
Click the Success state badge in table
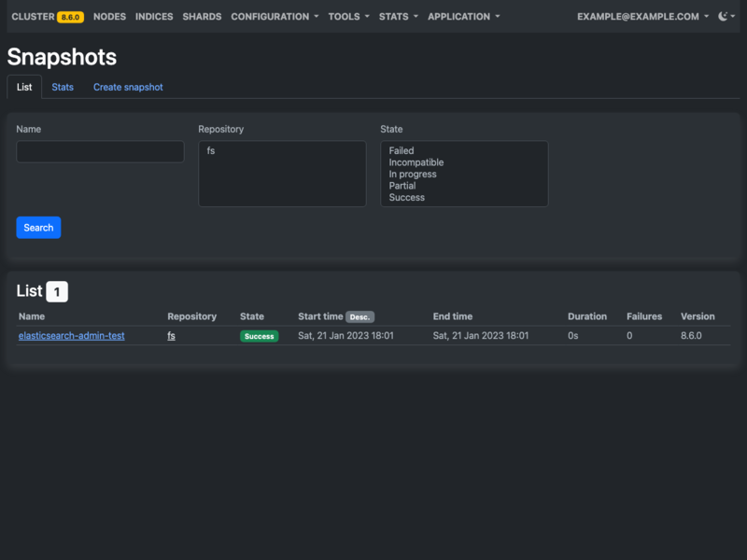pyautogui.click(x=258, y=336)
